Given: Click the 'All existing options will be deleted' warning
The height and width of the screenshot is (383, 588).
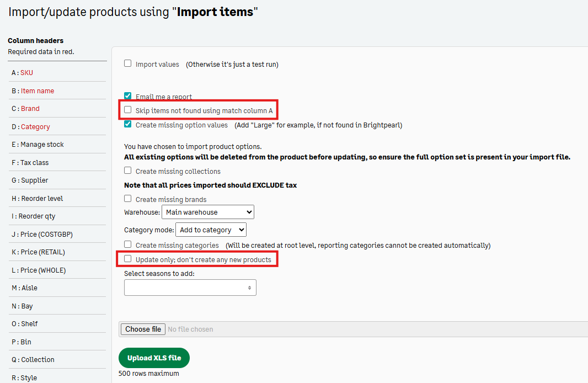Looking at the screenshot, I should click(x=348, y=157).
